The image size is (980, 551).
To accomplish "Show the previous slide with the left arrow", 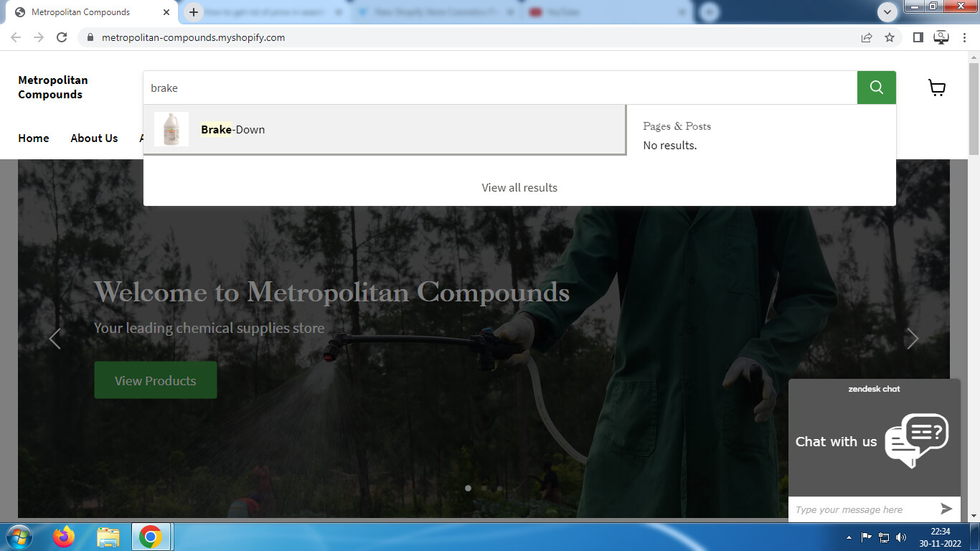I will pos(55,339).
